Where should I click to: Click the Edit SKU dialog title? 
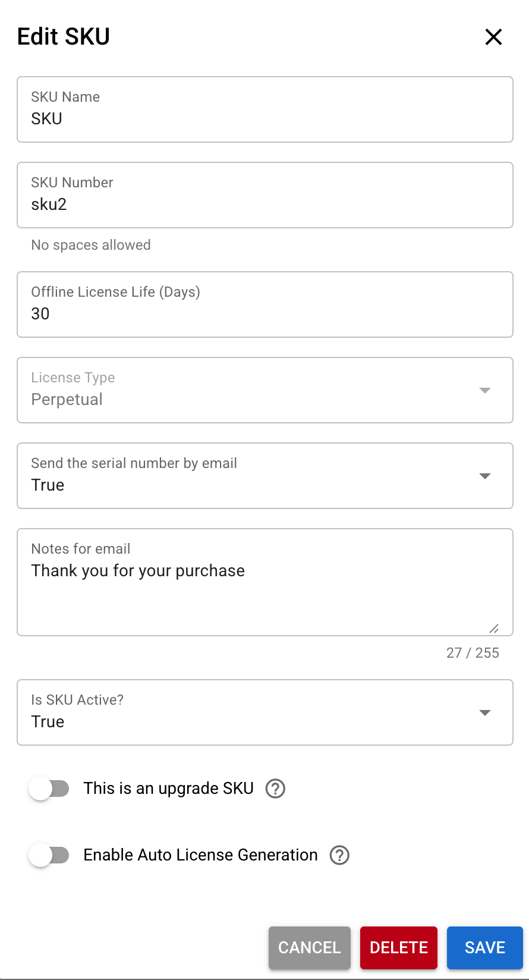(64, 37)
